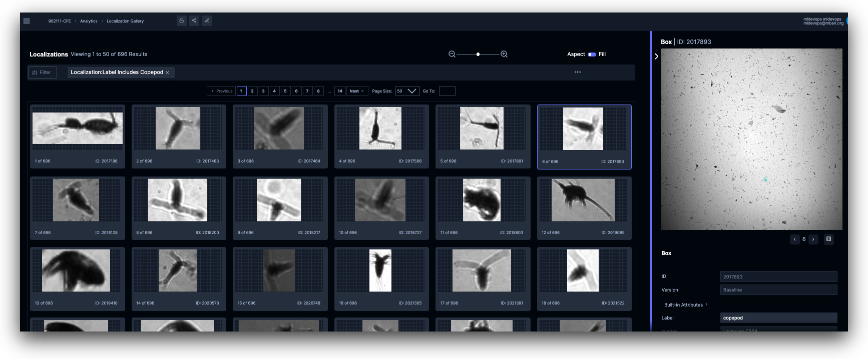Select thumbnail 12 of 696

[x=584, y=207]
